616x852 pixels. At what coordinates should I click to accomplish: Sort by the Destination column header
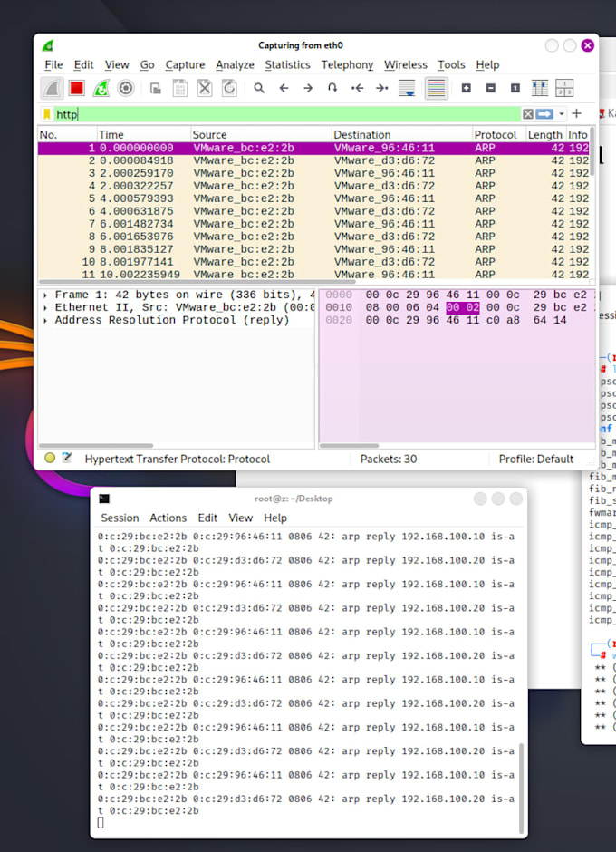[x=401, y=134]
